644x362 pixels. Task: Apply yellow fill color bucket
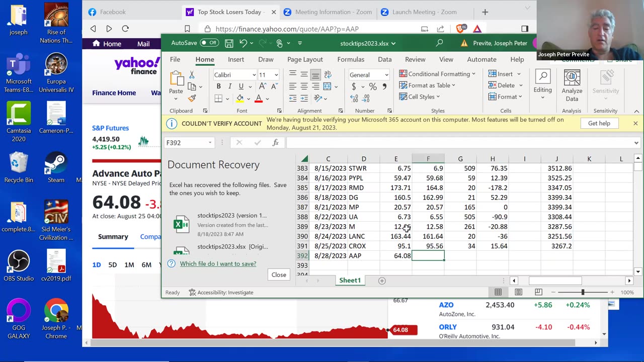240,99
